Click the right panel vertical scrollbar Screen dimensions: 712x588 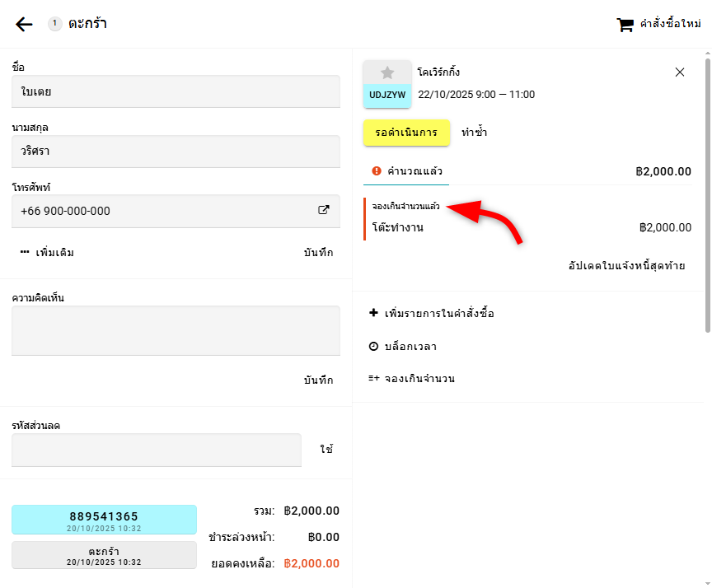tap(707, 196)
